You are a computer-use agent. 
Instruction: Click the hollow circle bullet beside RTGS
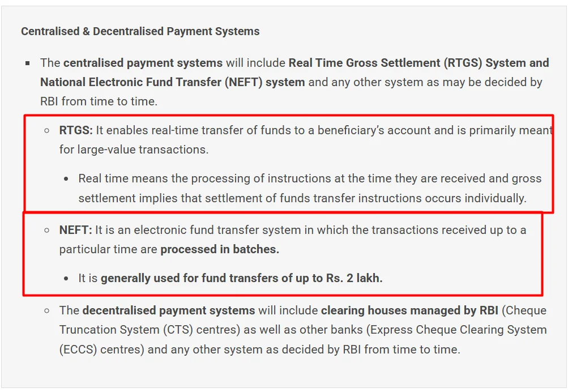[x=47, y=130]
